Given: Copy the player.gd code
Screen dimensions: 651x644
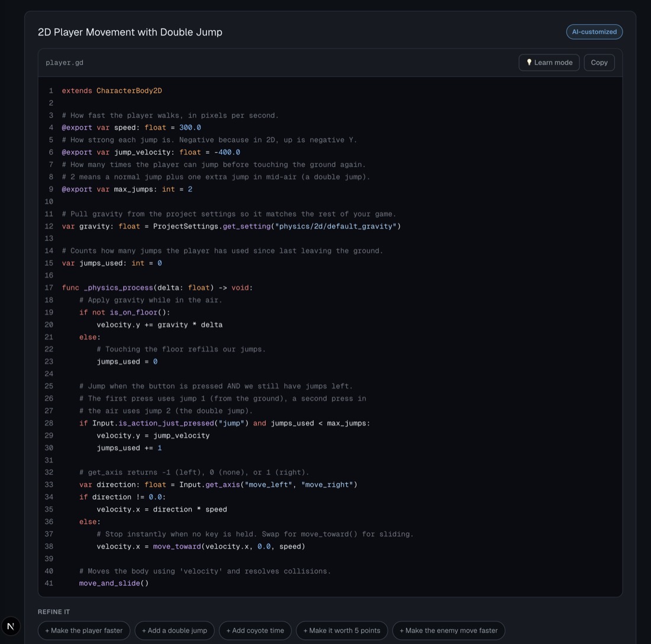Looking at the screenshot, I should 599,63.
